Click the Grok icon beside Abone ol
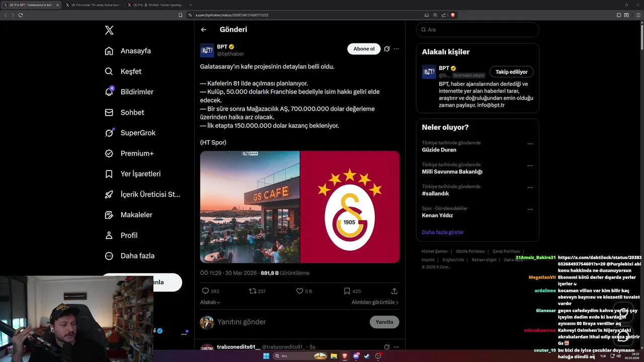This screenshot has width=644, height=362. point(387,49)
